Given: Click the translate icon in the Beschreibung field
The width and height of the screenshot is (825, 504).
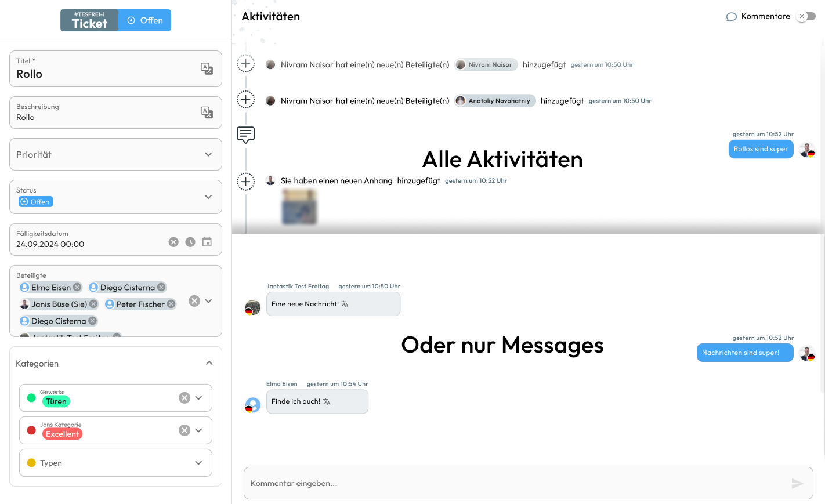Looking at the screenshot, I should [207, 113].
